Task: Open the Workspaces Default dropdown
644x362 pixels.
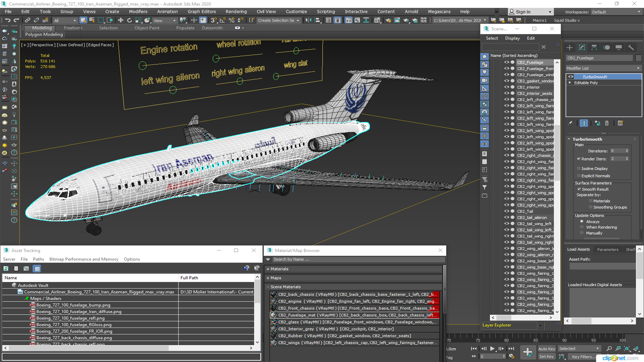Action: [x=616, y=12]
